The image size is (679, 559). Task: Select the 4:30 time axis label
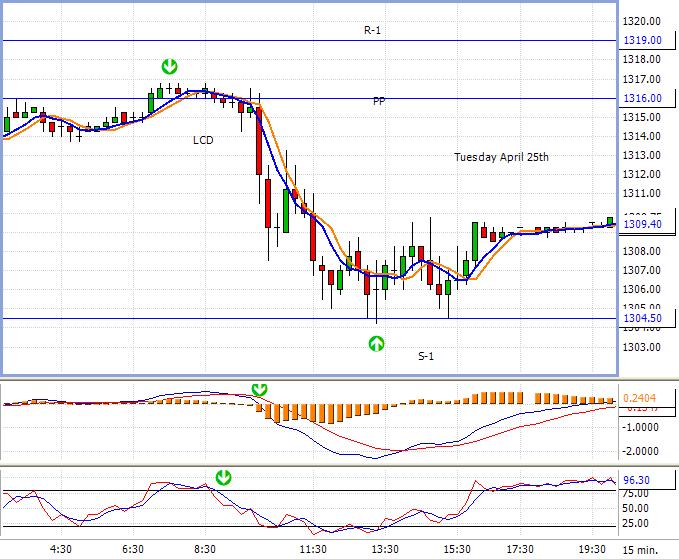pos(61,548)
